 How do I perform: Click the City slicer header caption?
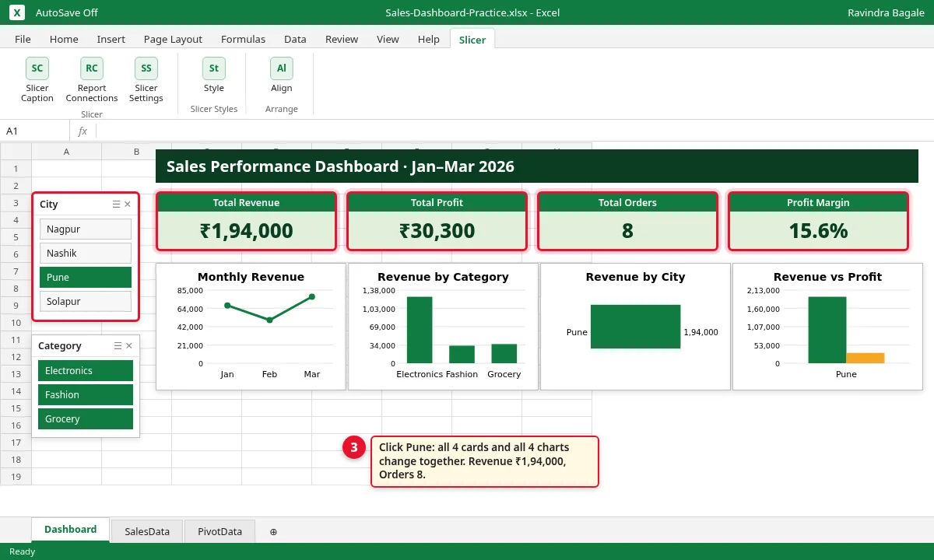pos(49,204)
